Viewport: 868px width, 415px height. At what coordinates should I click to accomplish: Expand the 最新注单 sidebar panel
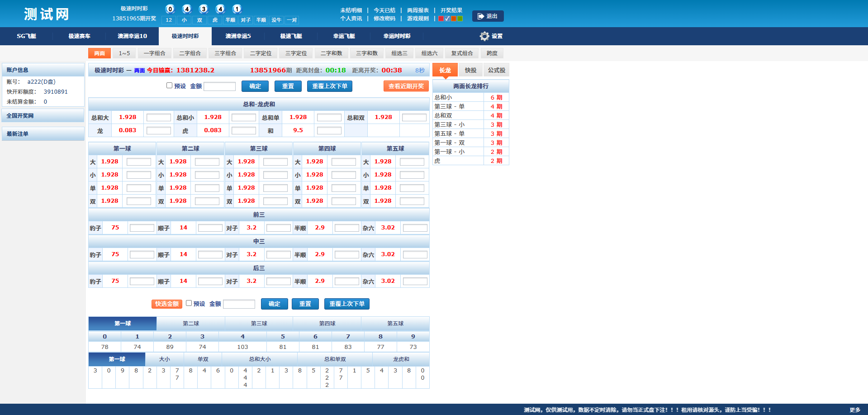(43, 134)
